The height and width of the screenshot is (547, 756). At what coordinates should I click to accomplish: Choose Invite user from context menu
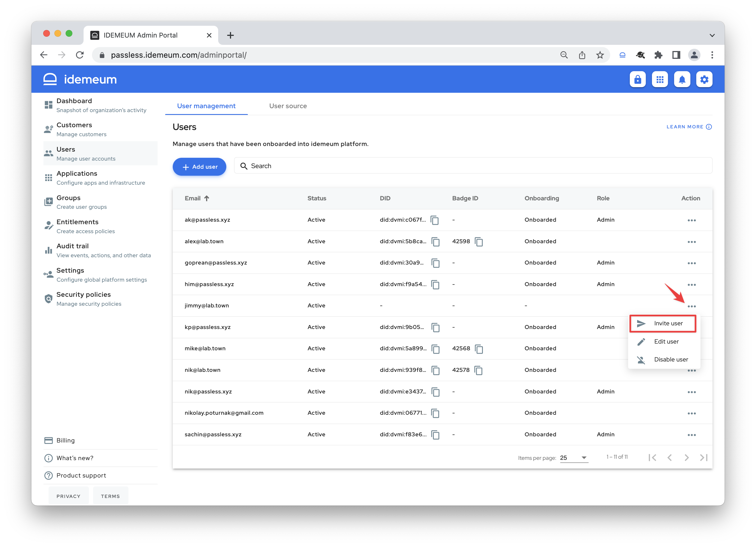pyautogui.click(x=663, y=323)
